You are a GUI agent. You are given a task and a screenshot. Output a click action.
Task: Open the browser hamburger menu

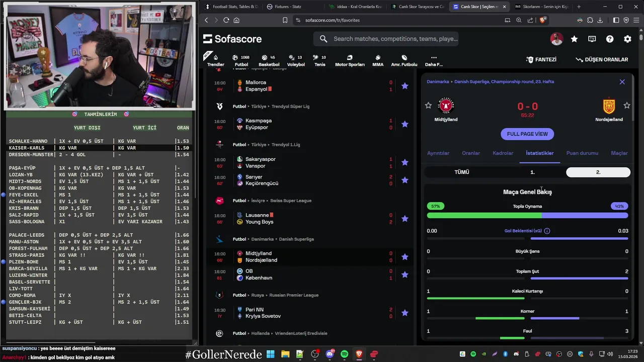click(x=636, y=20)
